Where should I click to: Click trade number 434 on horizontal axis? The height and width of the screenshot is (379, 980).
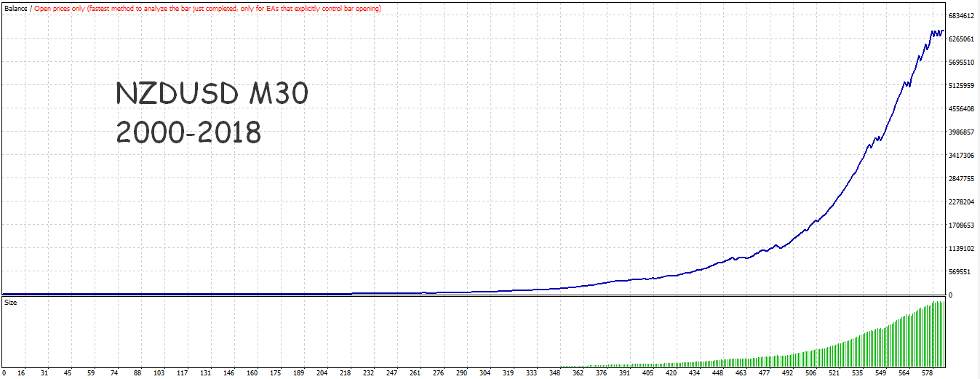[694, 373]
